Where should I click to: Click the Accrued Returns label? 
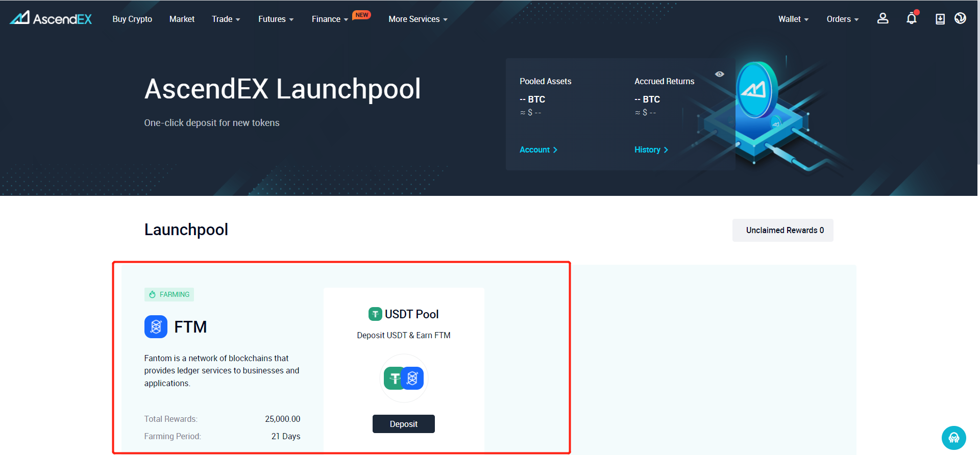[664, 81]
